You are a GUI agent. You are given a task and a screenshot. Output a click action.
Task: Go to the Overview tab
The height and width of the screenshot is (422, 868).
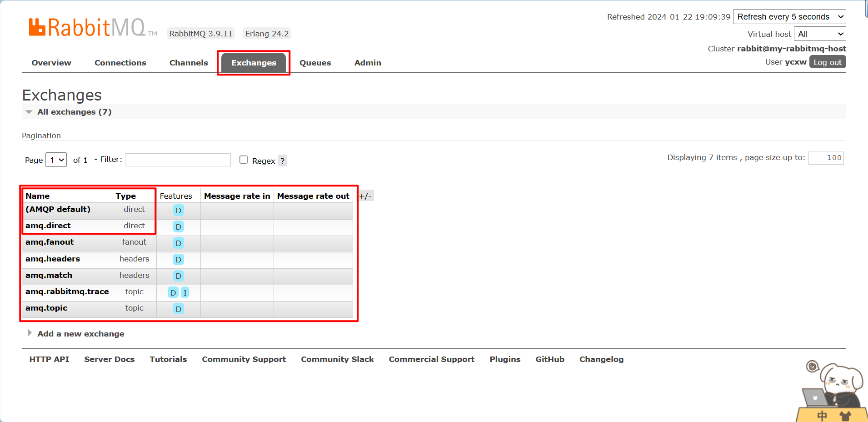(51, 63)
